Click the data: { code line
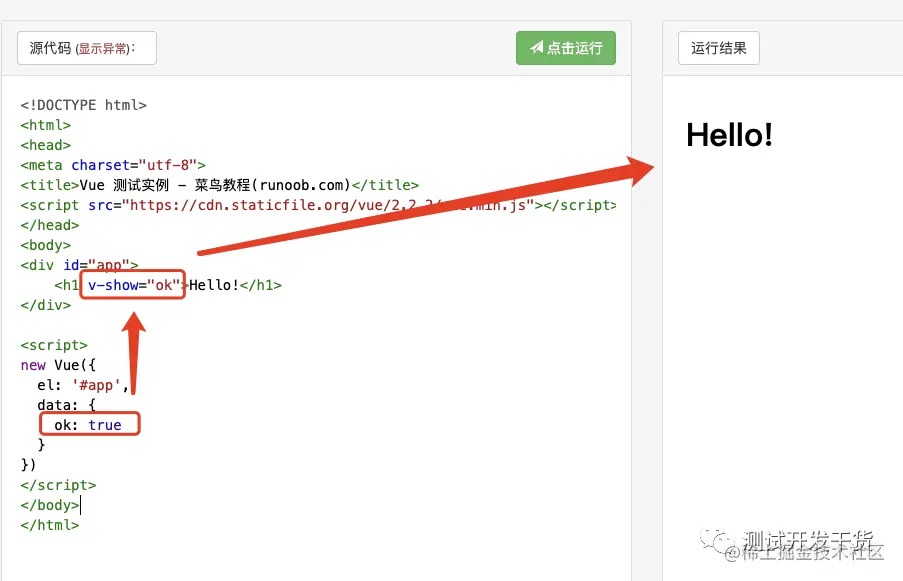This screenshot has height=581, width=903. (66, 405)
